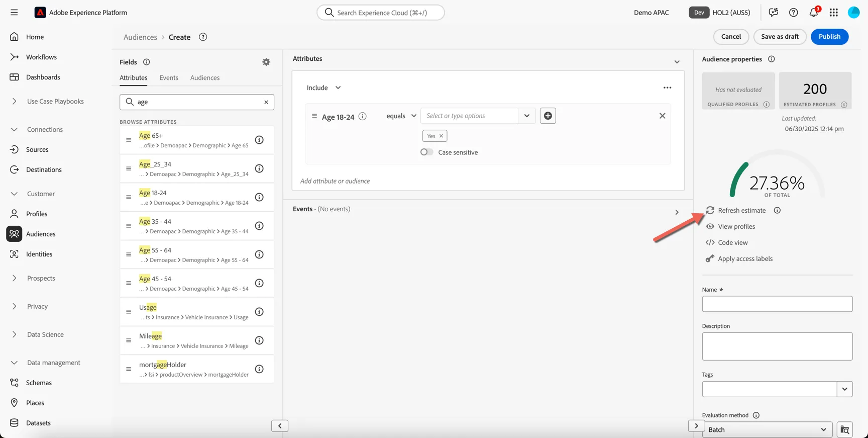Click the Description text area
Screen dimensions: 868x438
[777, 346]
